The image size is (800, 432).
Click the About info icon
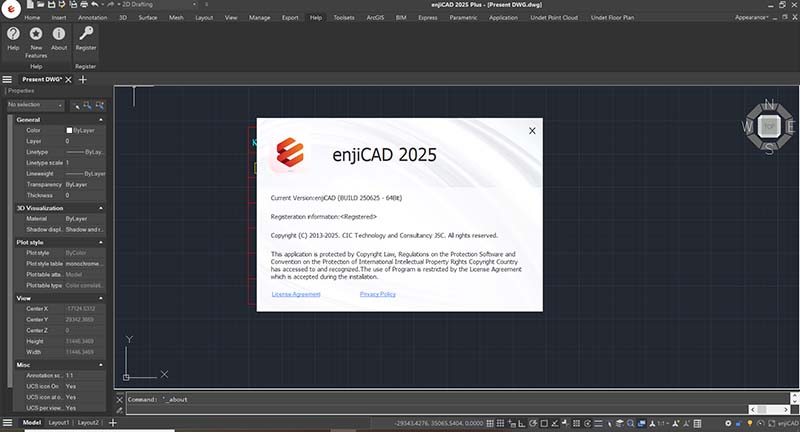[x=59, y=34]
